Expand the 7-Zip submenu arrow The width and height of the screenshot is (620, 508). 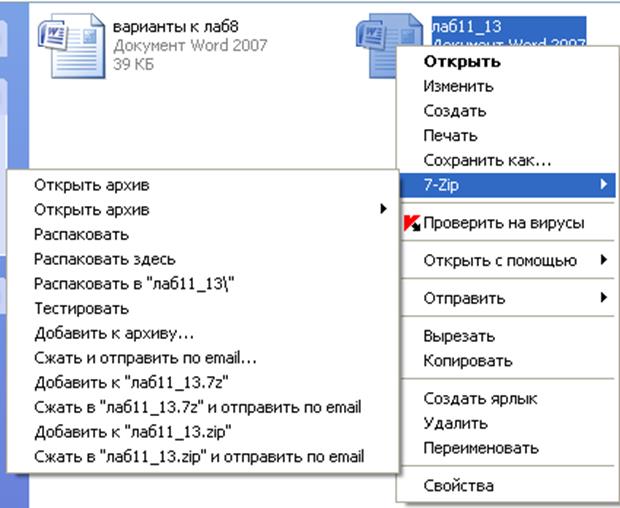603,185
